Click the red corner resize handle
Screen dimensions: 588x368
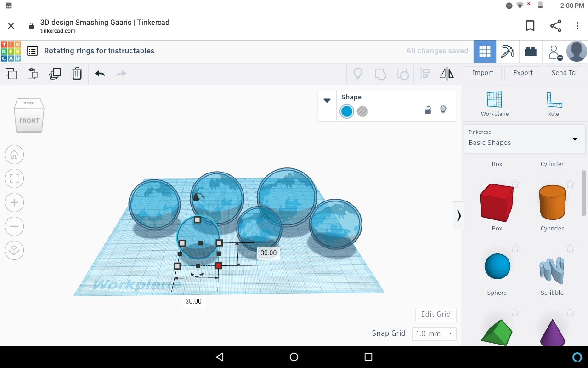(x=219, y=265)
